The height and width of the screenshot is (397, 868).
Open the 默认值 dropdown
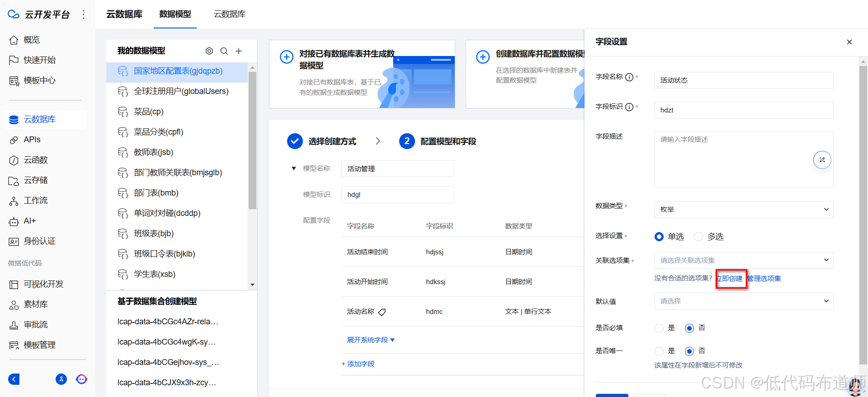pyautogui.click(x=744, y=301)
